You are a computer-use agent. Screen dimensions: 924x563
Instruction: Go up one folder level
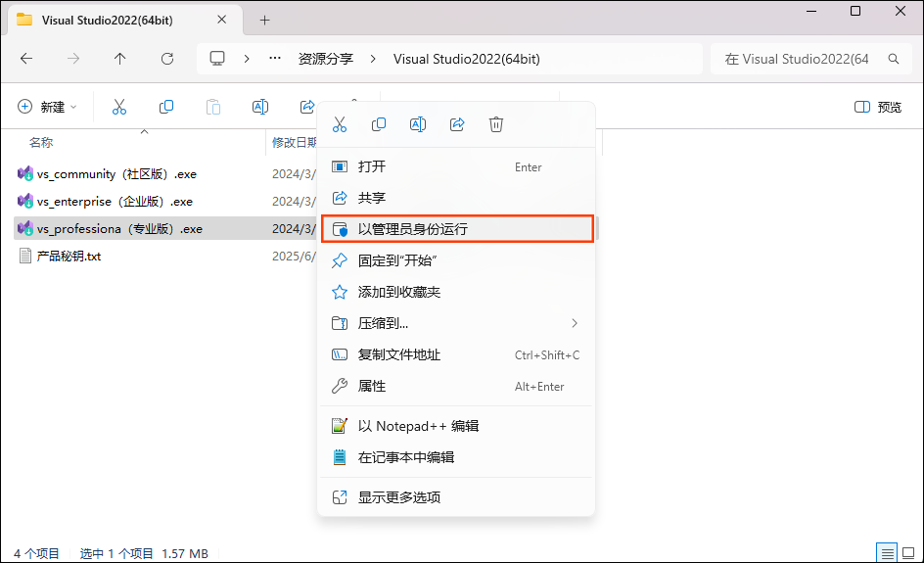point(120,59)
